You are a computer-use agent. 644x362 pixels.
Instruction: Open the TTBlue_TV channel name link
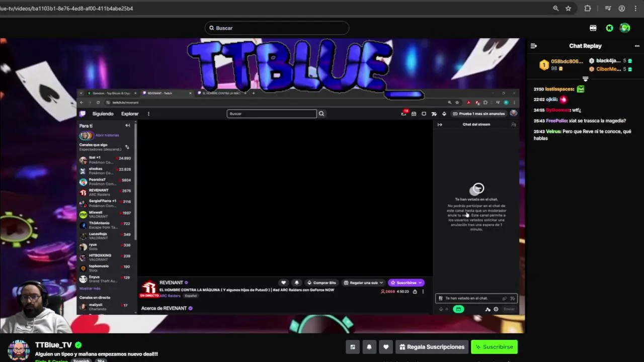(x=53, y=345)
